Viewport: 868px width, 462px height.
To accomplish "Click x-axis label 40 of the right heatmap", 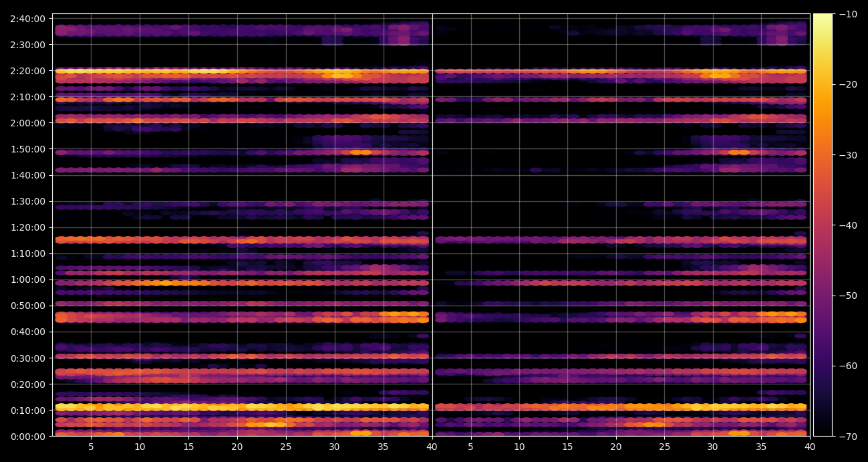I will (x=810, y=447).
